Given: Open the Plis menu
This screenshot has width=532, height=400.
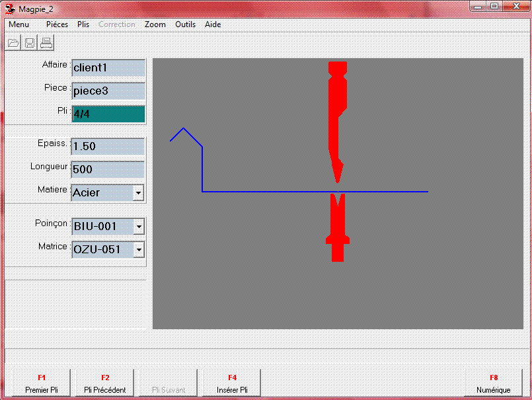Looking at the screenshot, I should pos(83,24).
